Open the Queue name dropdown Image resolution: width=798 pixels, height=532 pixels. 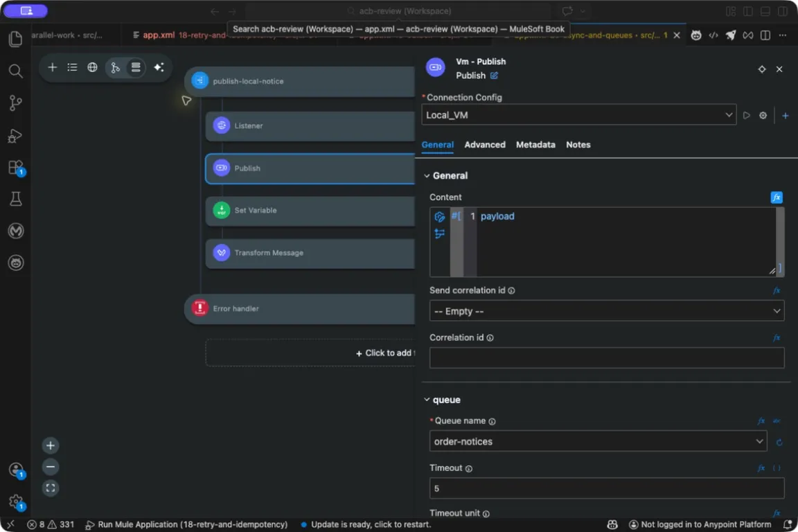point(598,441)
